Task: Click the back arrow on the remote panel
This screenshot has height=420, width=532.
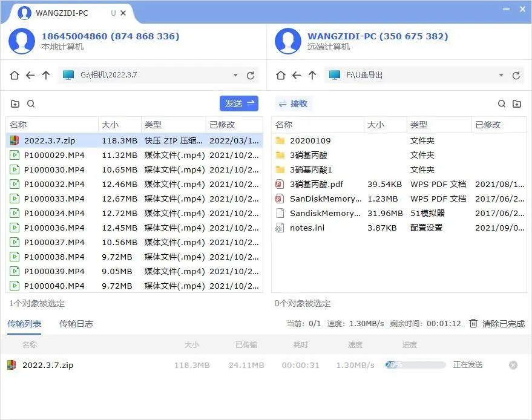Action: [x=296, y=75]
